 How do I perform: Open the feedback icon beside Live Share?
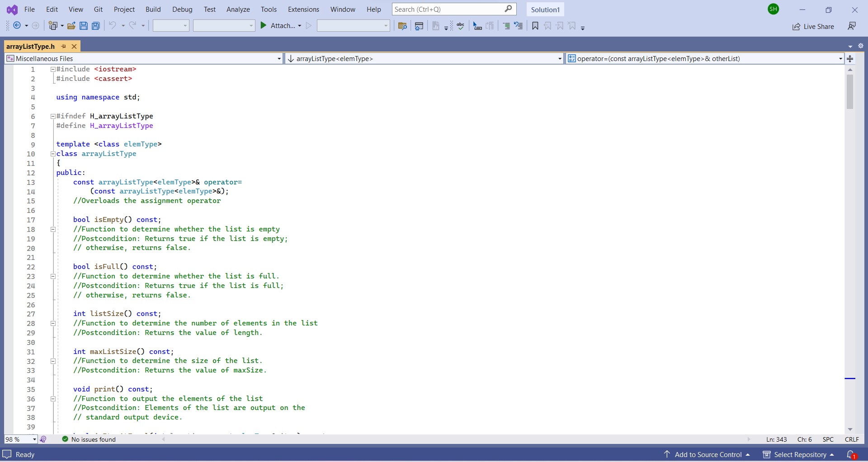pos(852,26)
